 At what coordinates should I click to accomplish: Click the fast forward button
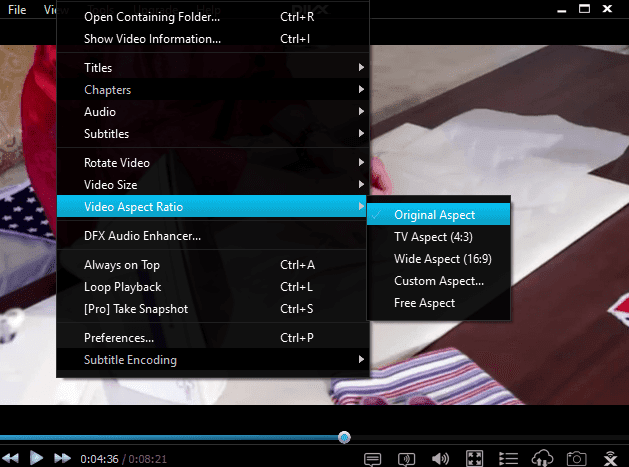[62, 458]
